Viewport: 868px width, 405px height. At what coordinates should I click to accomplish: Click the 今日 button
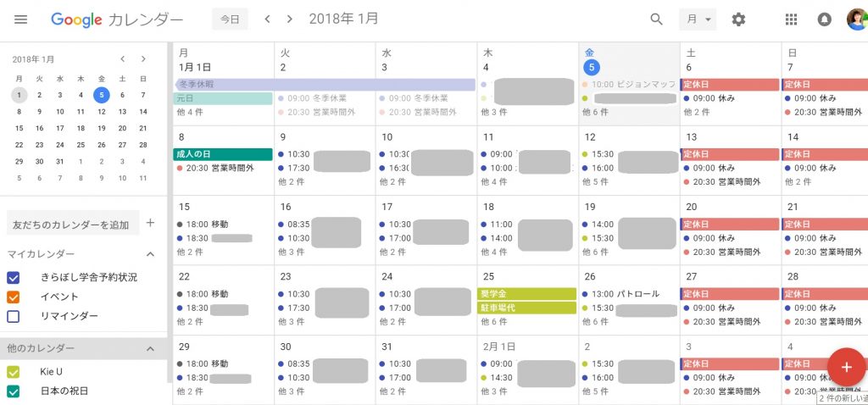click(x=230, y=19)
